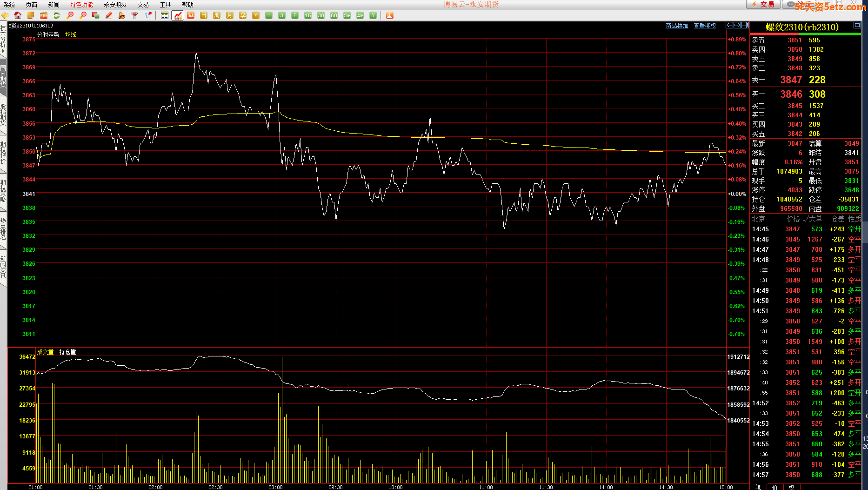Refresh data with the green arrows icon
The width and height of the screenshot is (868, 490).
57,15
